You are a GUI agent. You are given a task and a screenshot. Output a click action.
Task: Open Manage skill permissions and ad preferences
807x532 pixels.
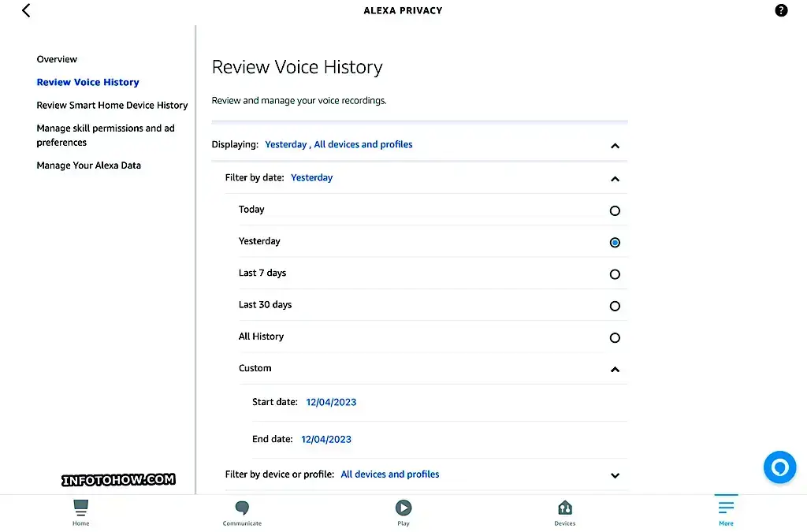pos(106,136)
